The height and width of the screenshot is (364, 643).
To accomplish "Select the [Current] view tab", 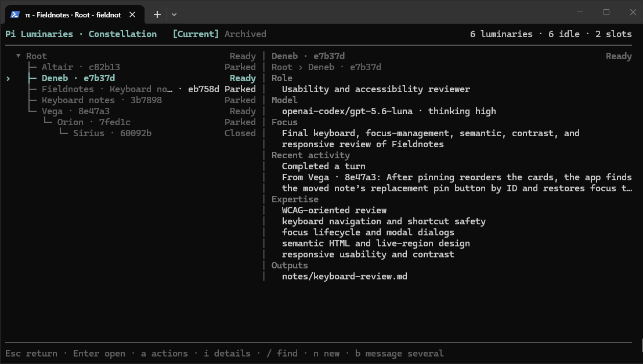I will pyautogui.click(x=196, y=34).
